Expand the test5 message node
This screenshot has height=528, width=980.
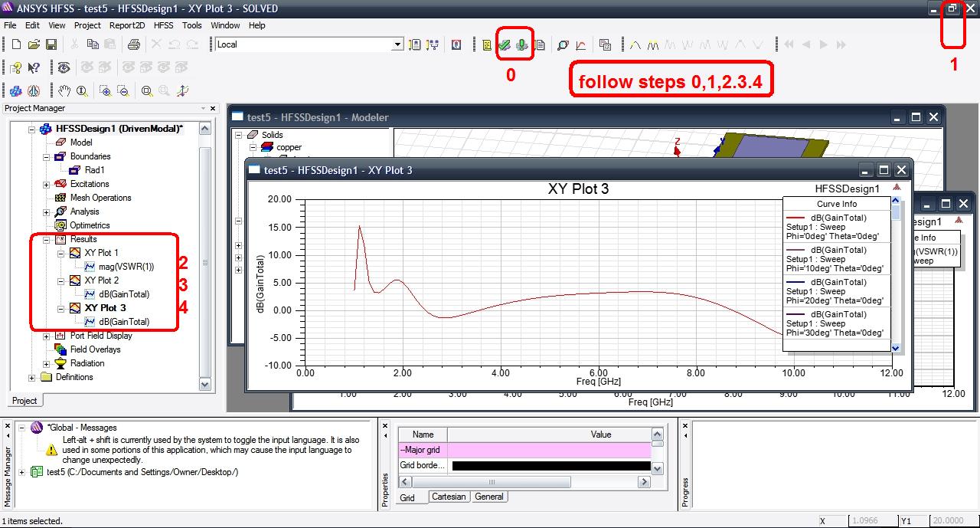pyautogui.click(x=21, y=472)
